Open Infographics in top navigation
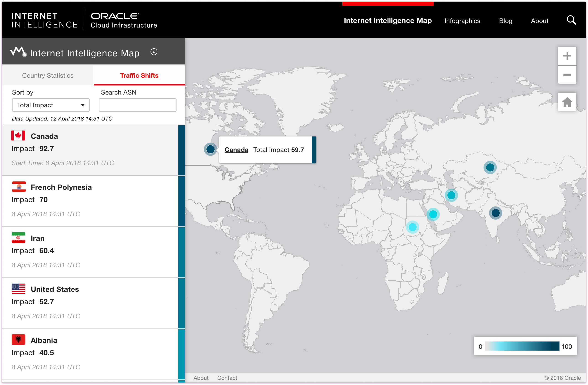 [x=462, y=21]
